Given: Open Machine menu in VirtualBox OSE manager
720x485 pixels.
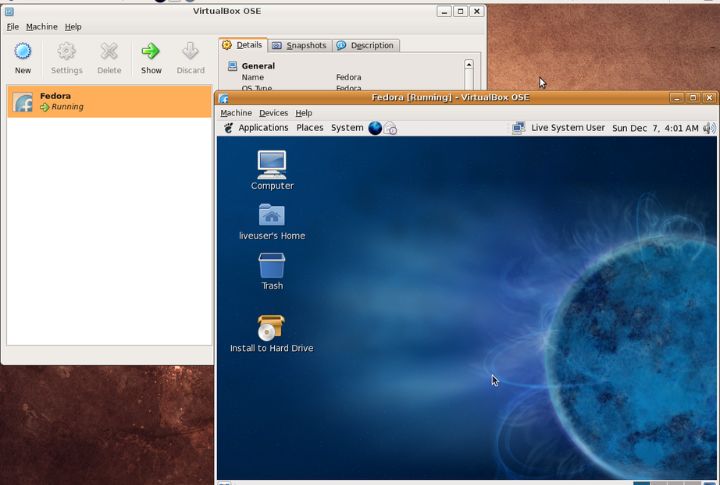Looking at the screenshot, I should (x=42, y=27).
